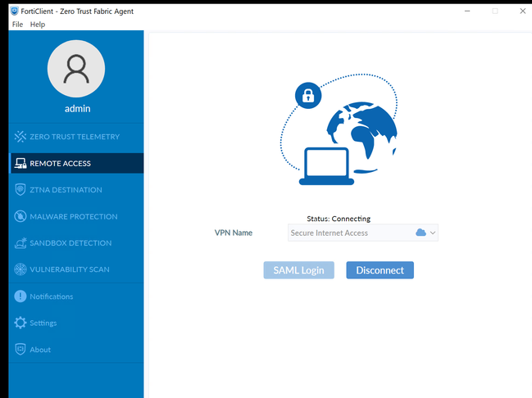Click the SAML Login button
The height and width of the screenshot is (398, 532).
pos(298,270)
